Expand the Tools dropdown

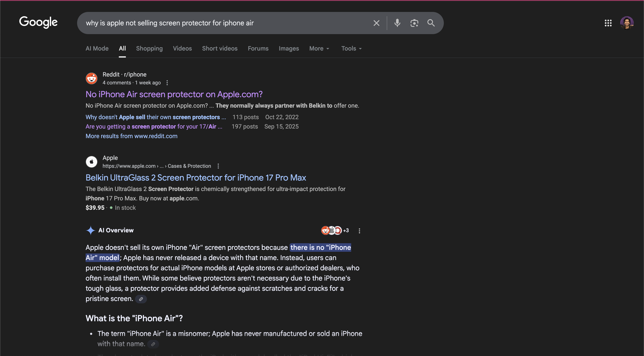[351, 49]
